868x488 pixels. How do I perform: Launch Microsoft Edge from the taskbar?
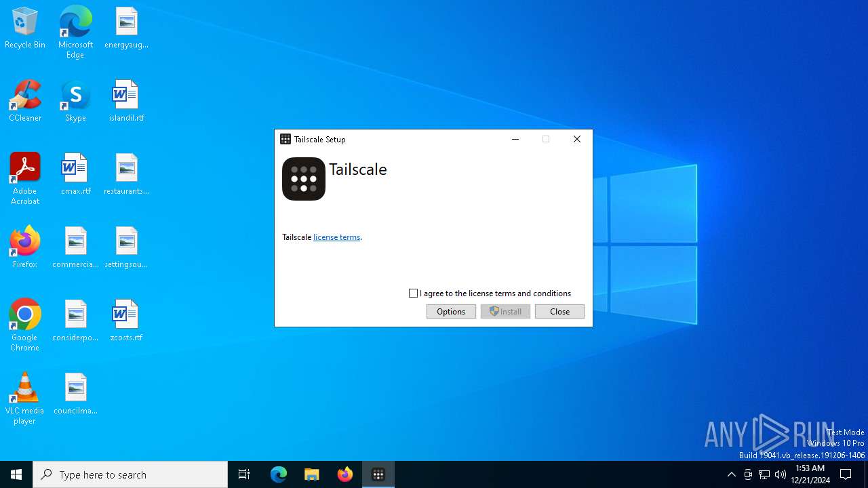point(279,474)
